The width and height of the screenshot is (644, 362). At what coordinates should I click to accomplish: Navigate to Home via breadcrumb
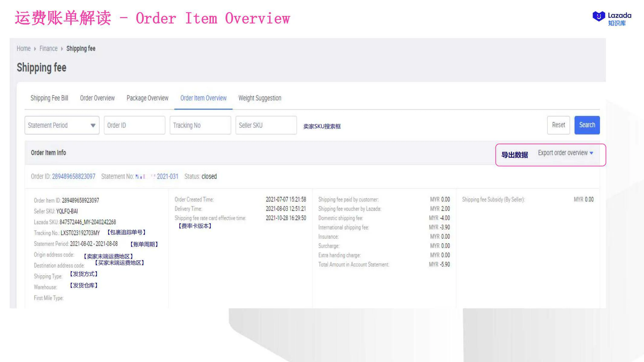(x=24, y=48)
